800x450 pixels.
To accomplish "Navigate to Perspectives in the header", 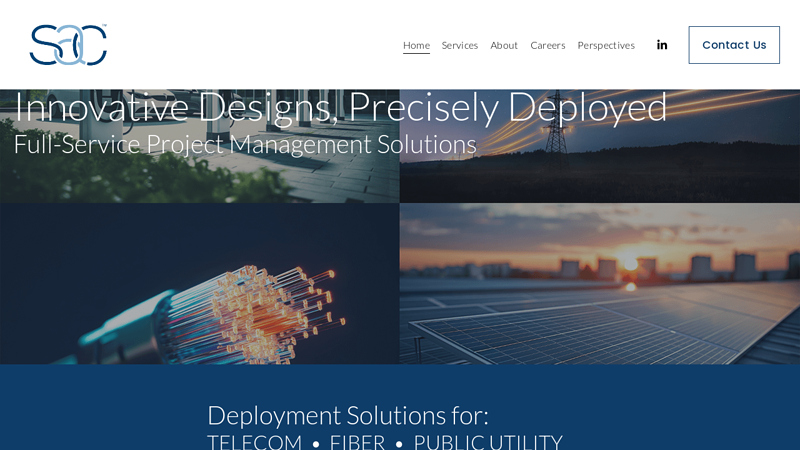I will [x=606, y=45].
